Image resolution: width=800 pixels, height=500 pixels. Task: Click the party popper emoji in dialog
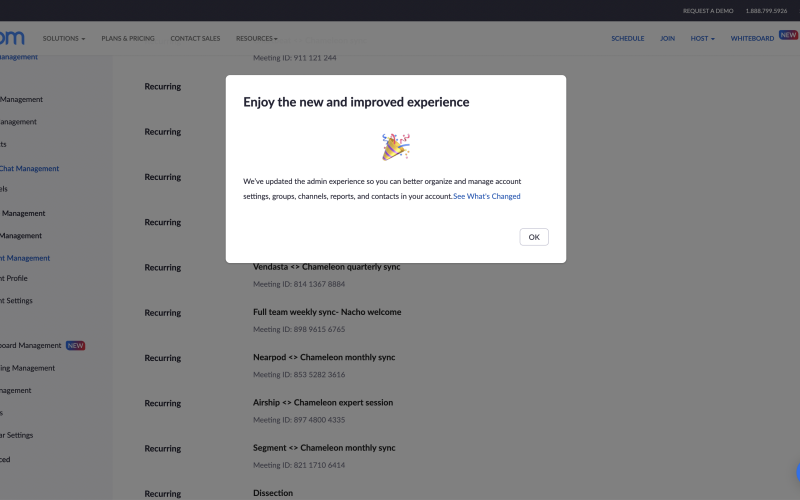click(x=396, y=147)
